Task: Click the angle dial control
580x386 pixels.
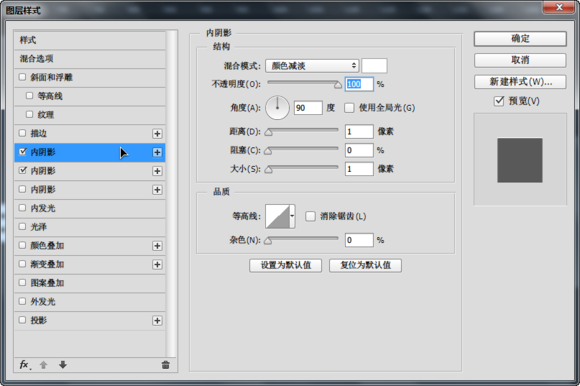Action: (x=277, y=108)
